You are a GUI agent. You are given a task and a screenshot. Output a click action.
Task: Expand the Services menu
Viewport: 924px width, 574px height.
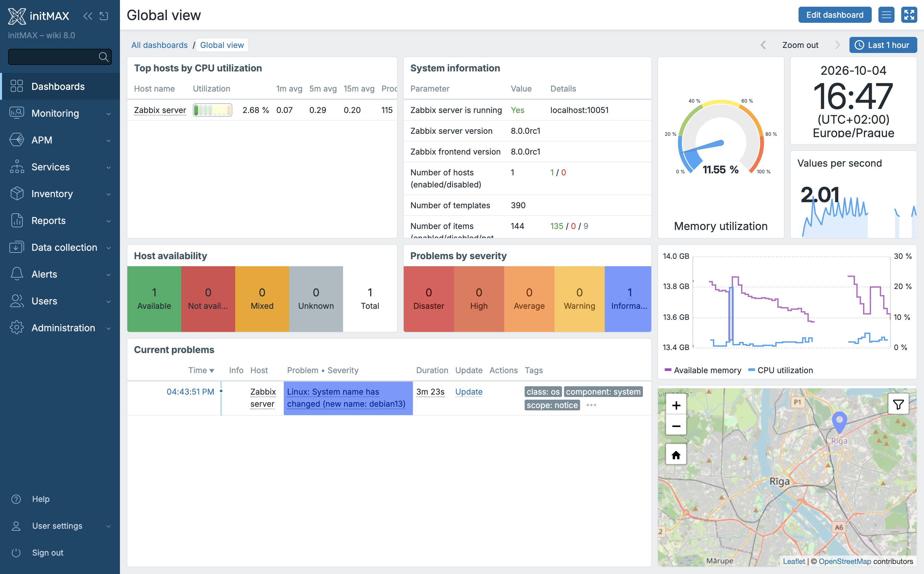point(60,167)
